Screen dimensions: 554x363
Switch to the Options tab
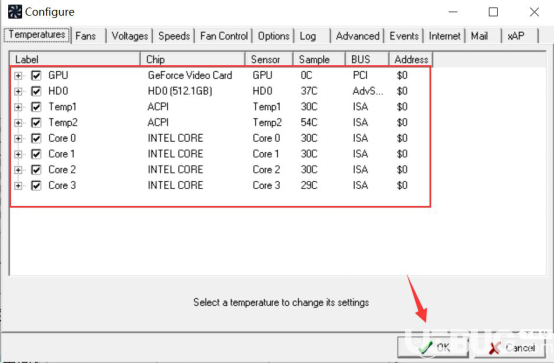point(273,36)
